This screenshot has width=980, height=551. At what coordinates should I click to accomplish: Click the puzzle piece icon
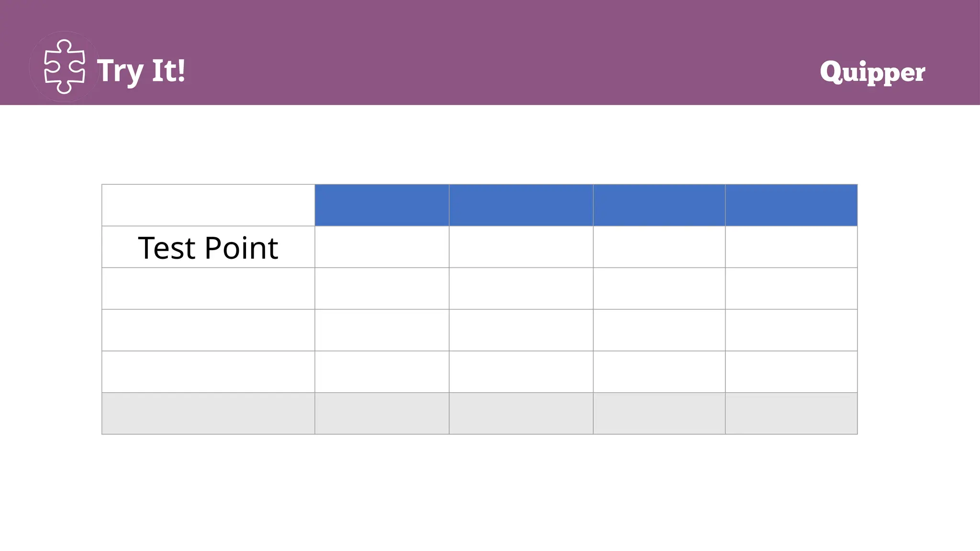(65, 67)
